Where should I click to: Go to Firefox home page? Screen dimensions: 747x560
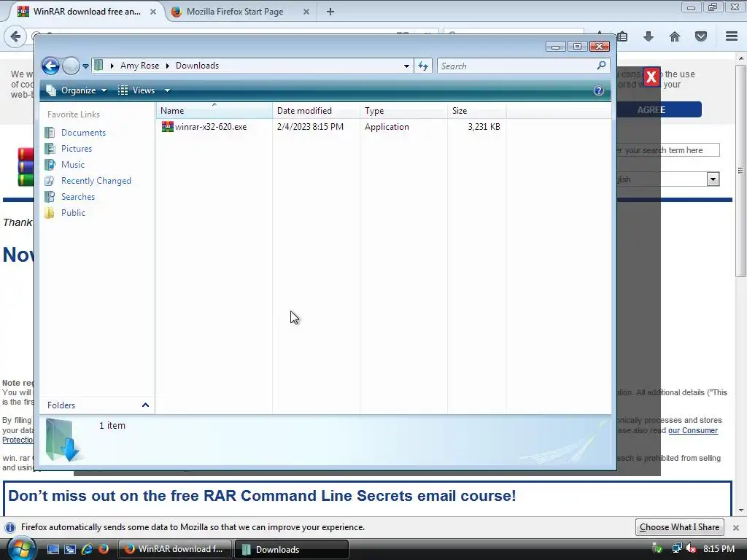coord(675,36)
